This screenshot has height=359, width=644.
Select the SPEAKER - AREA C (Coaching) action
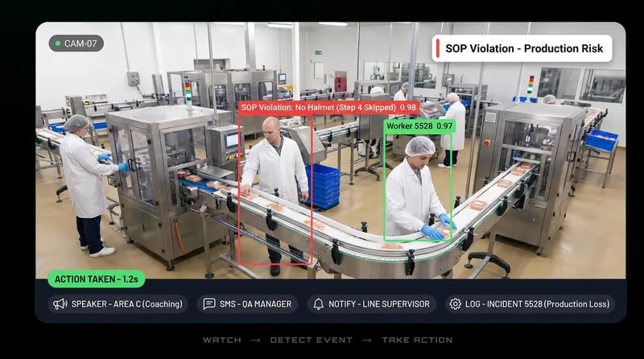(x=118, y=304)
